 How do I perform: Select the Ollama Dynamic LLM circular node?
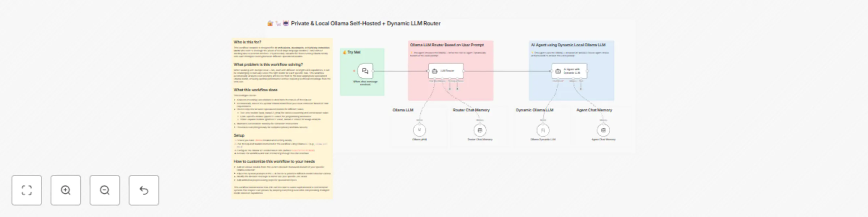pyautogui.click(x=543, y=130)
